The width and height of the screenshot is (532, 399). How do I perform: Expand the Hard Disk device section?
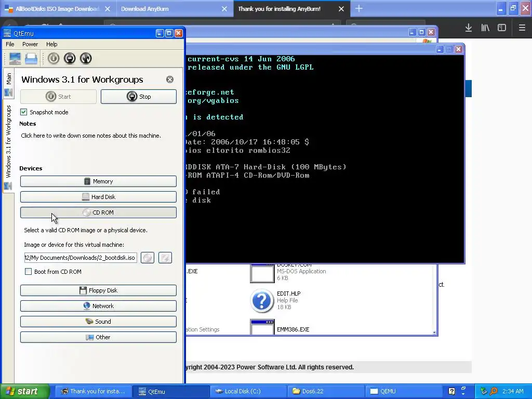(x=98, y=197)
